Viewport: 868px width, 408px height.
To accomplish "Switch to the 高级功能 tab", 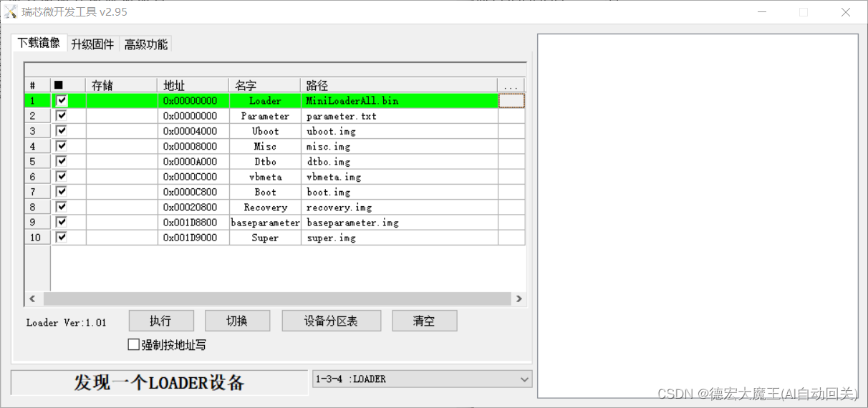I will coord(145,44).
